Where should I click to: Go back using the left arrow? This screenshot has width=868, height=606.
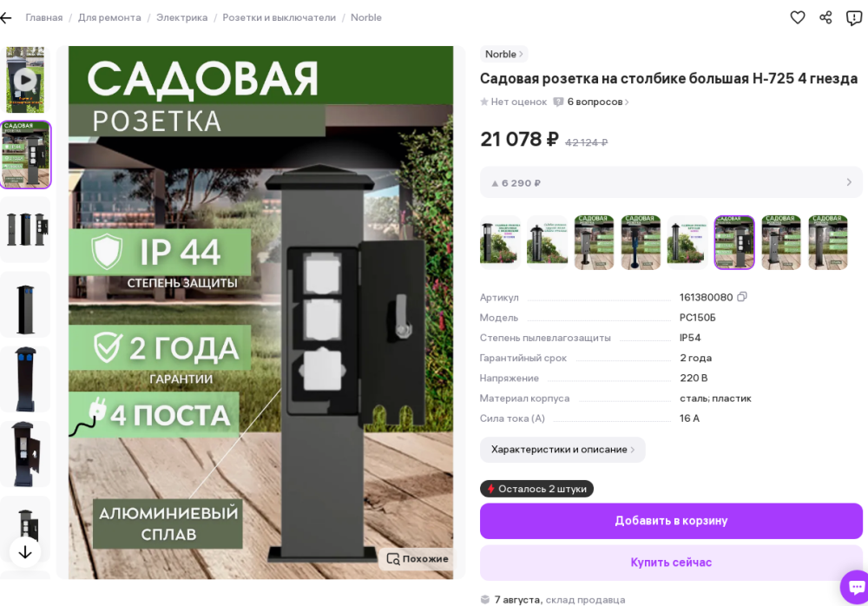click(6, 17)
